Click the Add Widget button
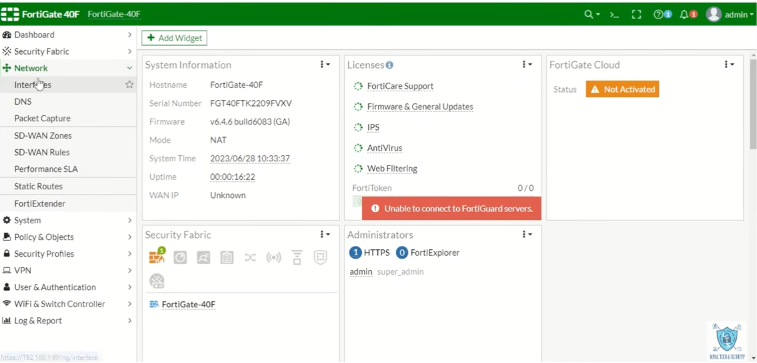This screenshot has height=363, width=757. point(174,38)
